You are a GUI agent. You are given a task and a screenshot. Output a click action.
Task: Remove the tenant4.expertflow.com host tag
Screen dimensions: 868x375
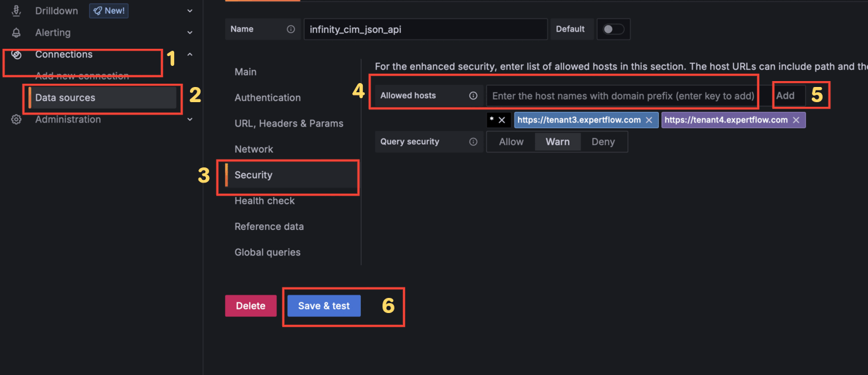[796, 120]
